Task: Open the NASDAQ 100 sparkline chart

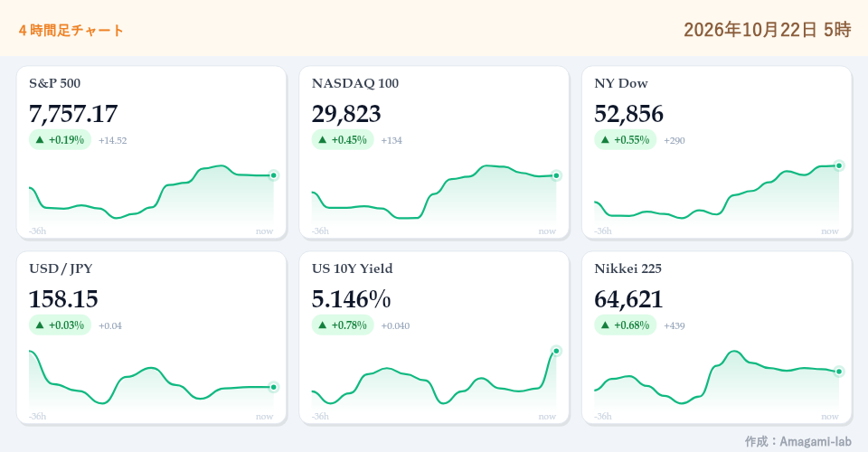Action: [435, 194]
